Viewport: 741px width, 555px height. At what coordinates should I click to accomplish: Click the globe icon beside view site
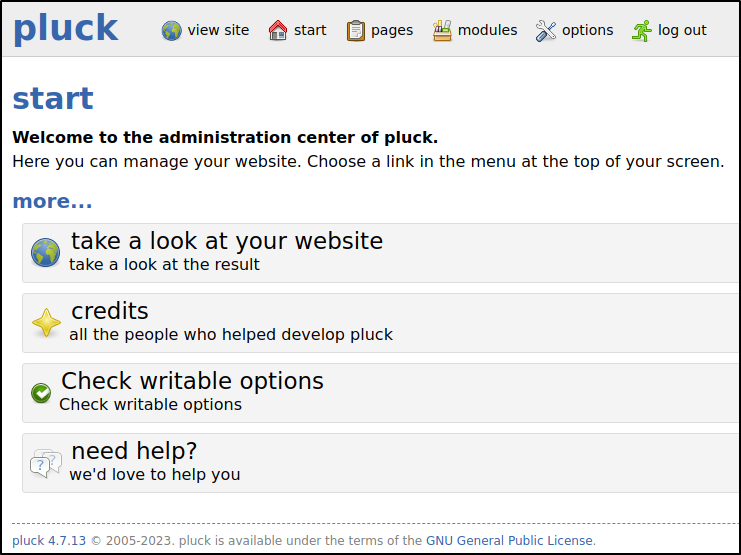(x=171, y=31)
